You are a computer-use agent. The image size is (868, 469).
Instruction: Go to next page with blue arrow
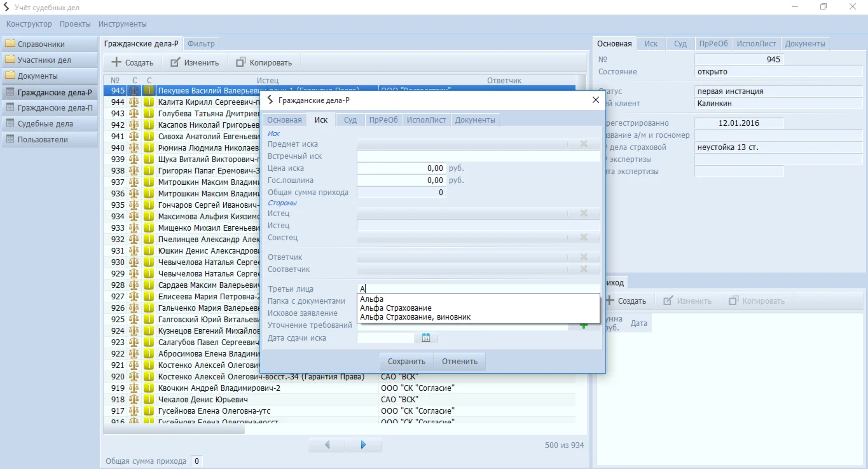click(x=363, y=445)
